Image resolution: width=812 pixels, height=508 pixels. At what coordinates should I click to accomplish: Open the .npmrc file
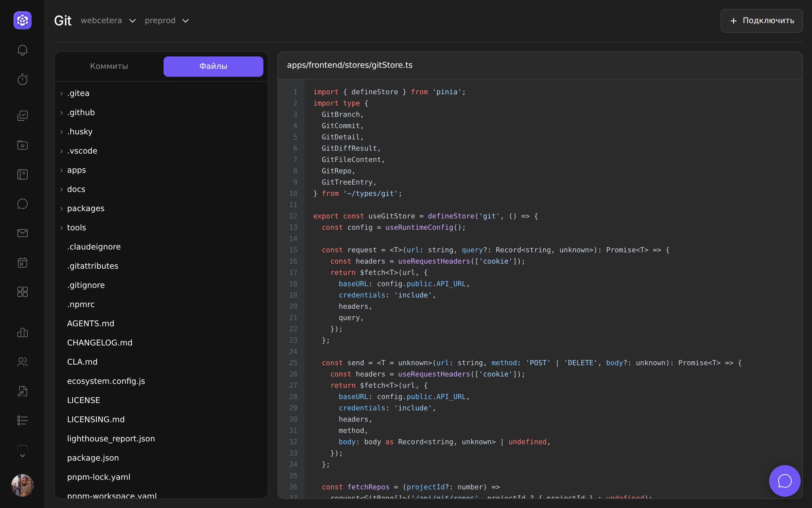pos(161,304)
